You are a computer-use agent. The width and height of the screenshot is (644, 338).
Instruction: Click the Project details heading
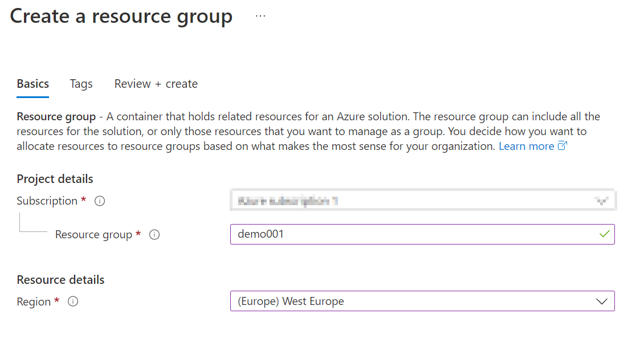[x=55, y=179]
